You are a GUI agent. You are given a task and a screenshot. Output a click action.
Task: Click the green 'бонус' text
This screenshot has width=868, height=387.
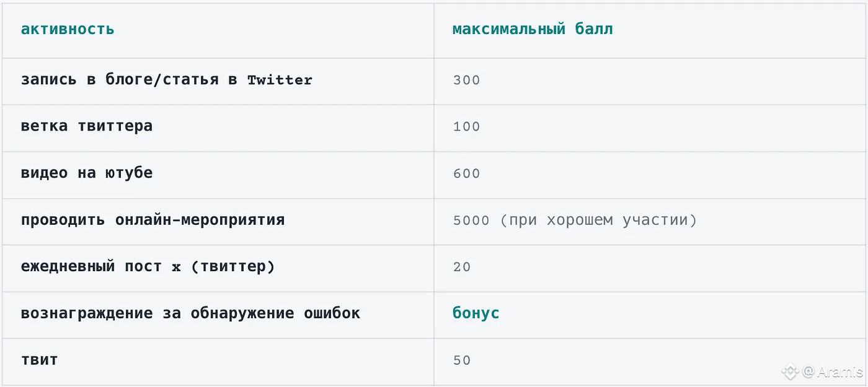click(x=476, y=313)
